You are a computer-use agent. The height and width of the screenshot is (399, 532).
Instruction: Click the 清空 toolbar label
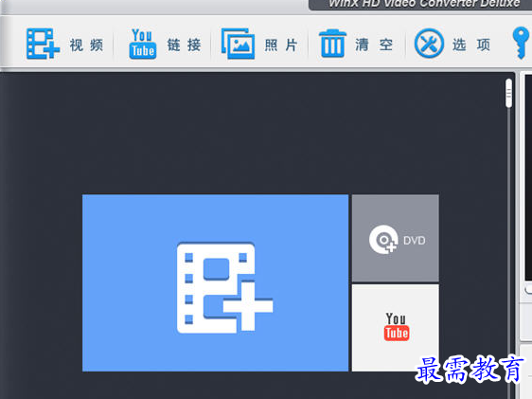point(374,45)
